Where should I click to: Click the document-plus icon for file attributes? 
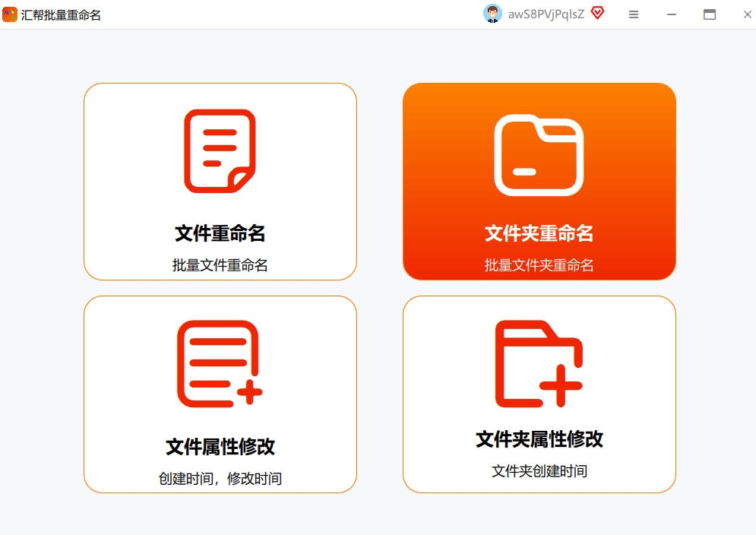(220, 364)
